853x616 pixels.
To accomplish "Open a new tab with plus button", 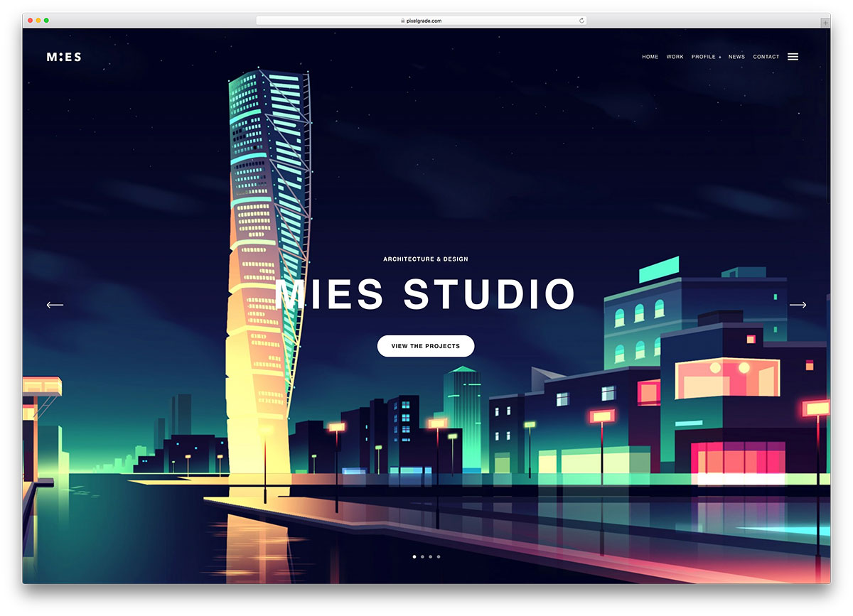I will (x=825, y=22).
